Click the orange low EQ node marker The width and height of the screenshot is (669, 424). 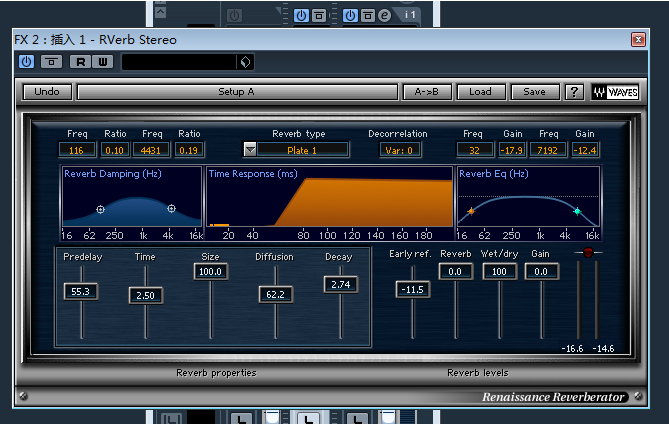tap(471, 211)
